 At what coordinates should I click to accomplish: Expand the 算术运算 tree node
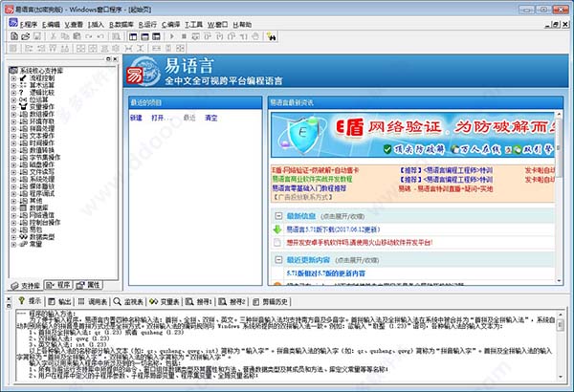[13, 85]
